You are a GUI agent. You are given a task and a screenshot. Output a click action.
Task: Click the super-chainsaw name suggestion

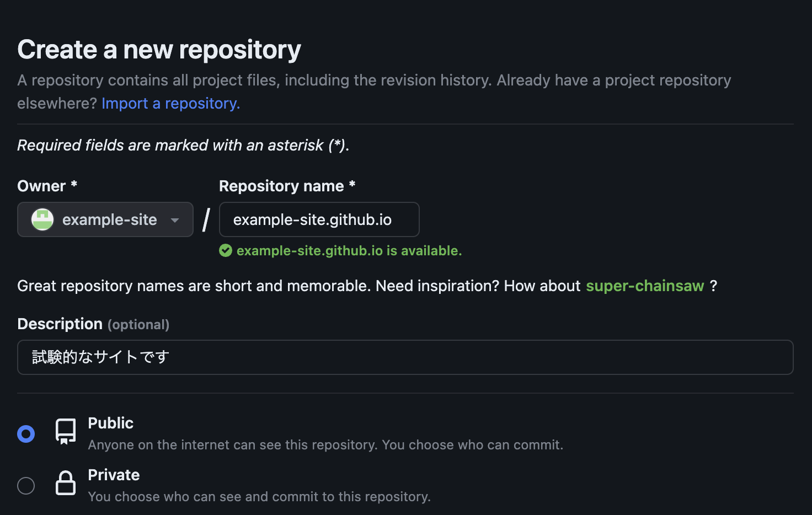(644, 286)
